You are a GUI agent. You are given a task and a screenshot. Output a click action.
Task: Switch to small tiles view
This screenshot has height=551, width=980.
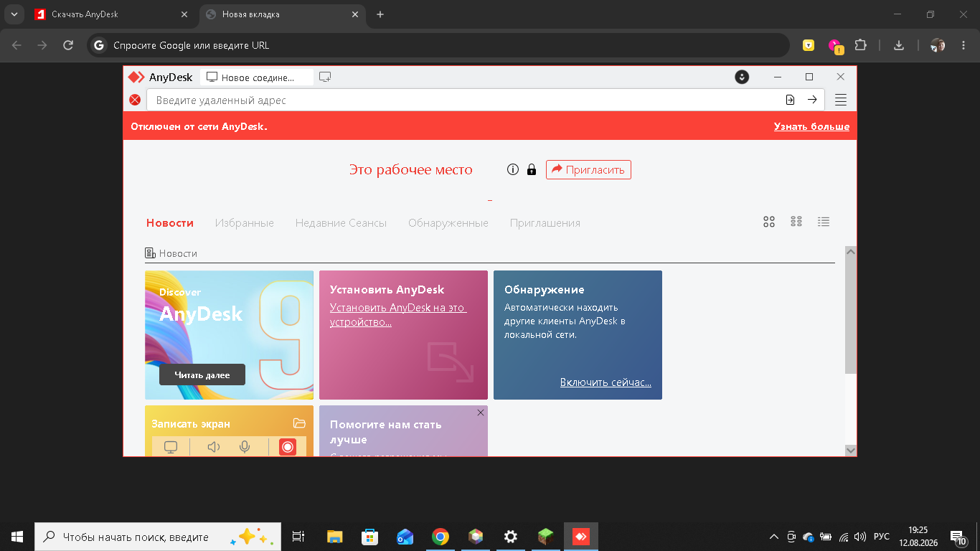pyautogui.click(x=796, y=222)
